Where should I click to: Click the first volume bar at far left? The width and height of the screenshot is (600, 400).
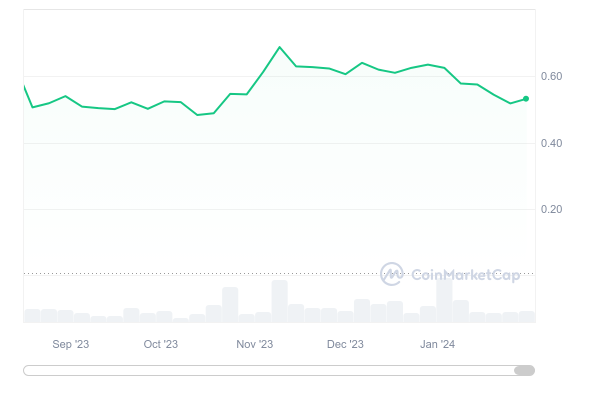tap(32, 316)
